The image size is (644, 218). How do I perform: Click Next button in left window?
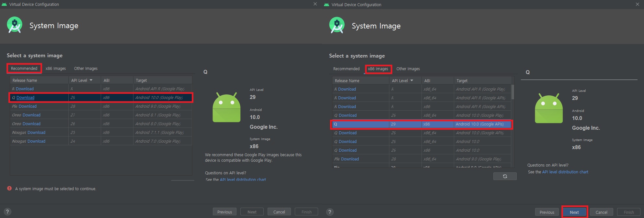[252, 212]
